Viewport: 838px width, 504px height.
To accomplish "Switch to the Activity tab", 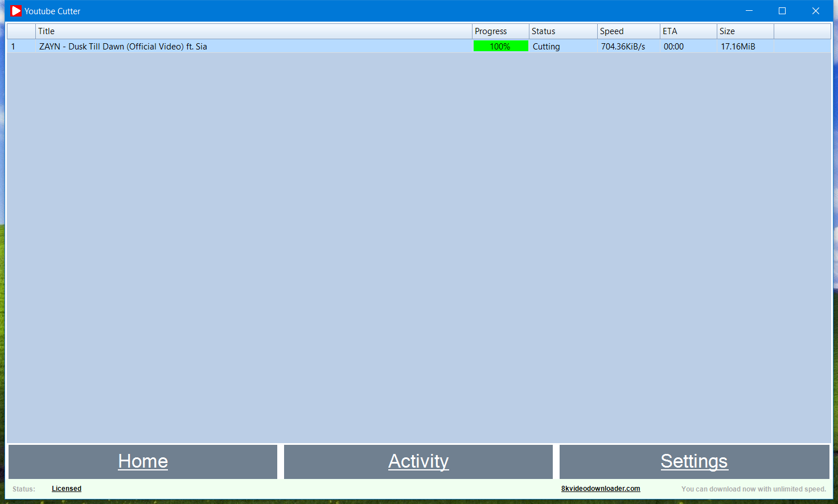I will (418, 461).
